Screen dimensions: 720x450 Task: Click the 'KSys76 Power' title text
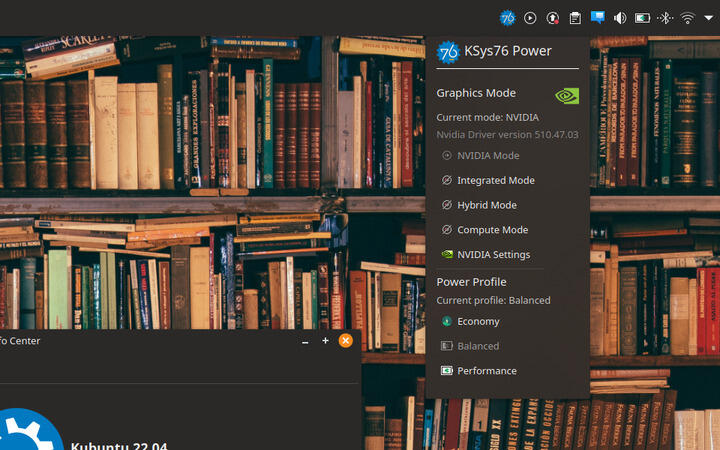[x=508, y=51]
